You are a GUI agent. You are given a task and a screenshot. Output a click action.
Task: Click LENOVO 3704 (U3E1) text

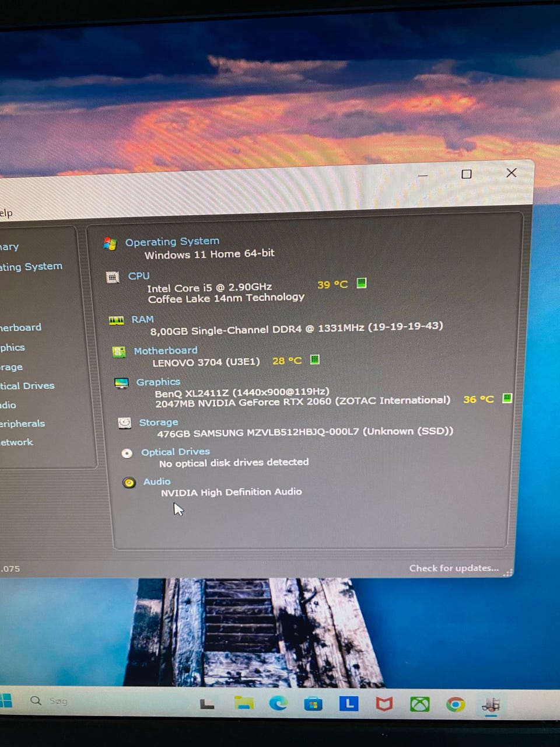pyautogui.click(x=206, y=362)
